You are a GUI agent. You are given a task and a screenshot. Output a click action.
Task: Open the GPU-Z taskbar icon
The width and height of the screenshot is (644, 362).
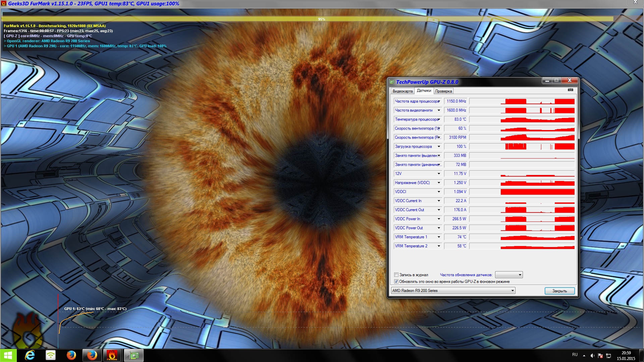133,355
